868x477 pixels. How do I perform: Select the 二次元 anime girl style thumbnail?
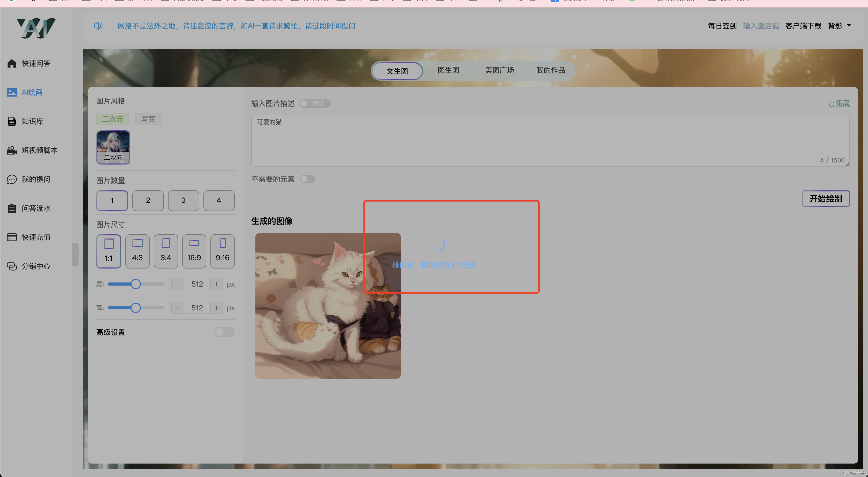click(113, 148)
